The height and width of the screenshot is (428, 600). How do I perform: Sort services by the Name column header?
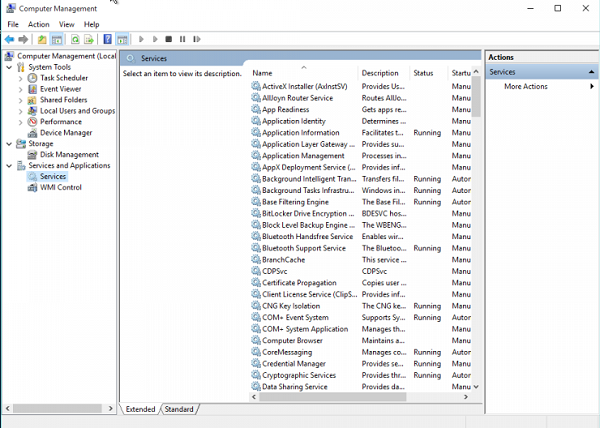pos(300,73)
